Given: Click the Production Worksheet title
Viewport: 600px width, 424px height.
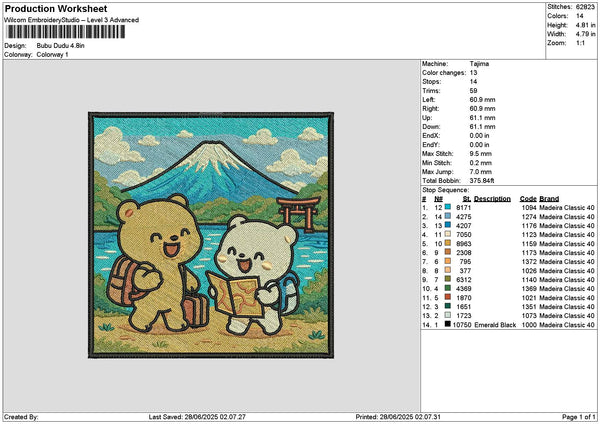Looking at the screenshot, I should click(x=56, y=8).
